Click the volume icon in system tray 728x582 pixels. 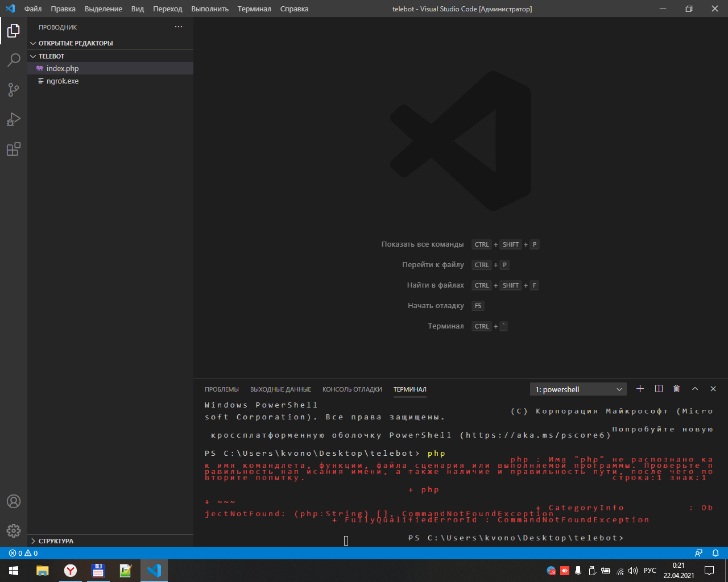pyautogui.click(x=633, y=571)
